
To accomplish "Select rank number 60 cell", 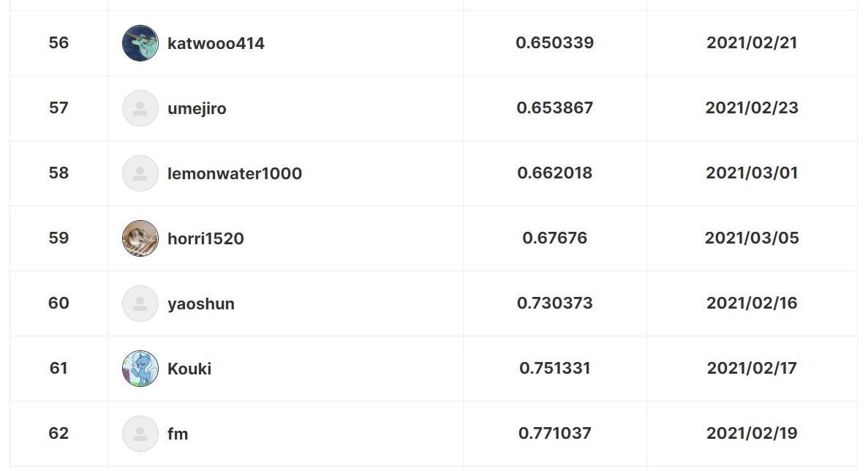I will tap(59, 304).
